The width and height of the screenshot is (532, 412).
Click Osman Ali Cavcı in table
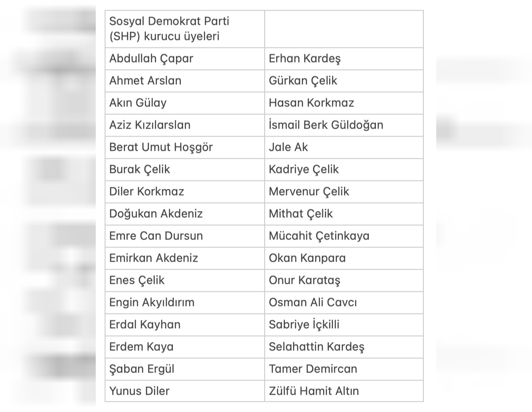click(x=313, y=302)
